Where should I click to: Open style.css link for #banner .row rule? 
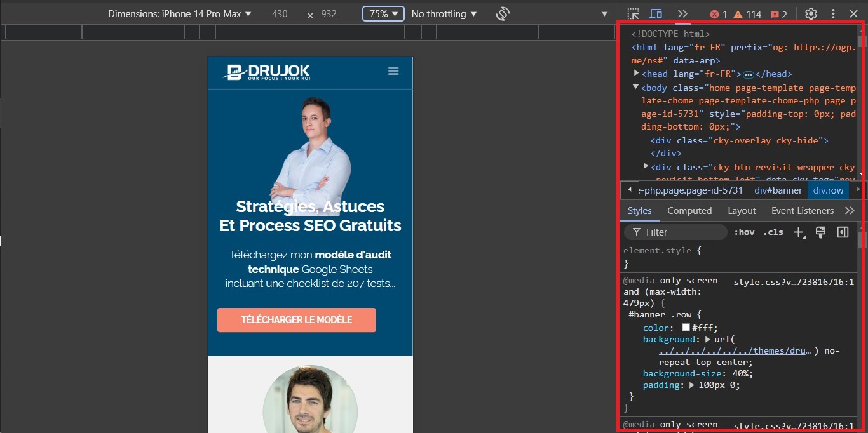pos(794,282)
